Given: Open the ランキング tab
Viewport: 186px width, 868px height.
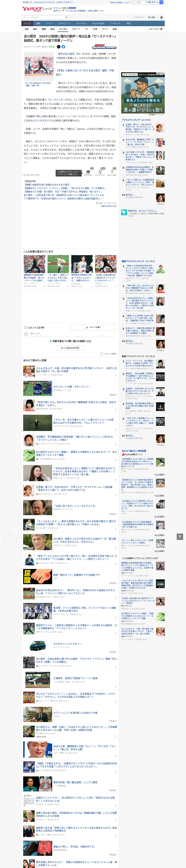Looking at the screenshot, I should [x=115, y=24].
